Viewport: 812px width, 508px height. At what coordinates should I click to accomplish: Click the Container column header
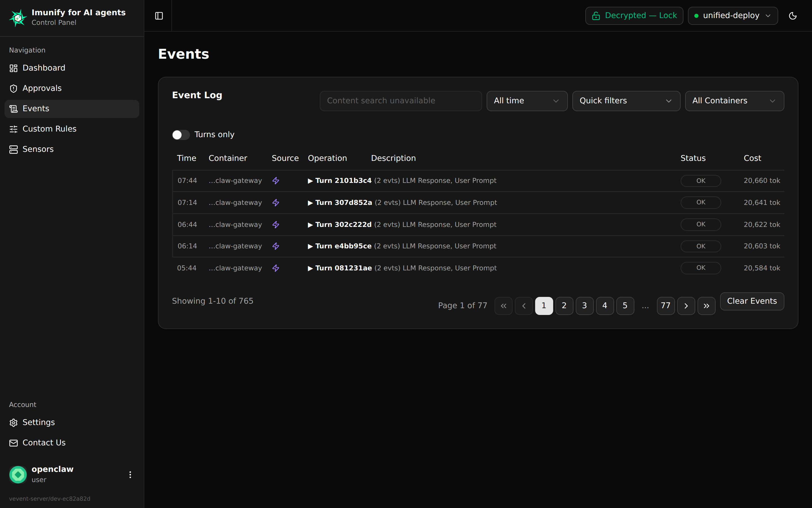pos(228,158)
